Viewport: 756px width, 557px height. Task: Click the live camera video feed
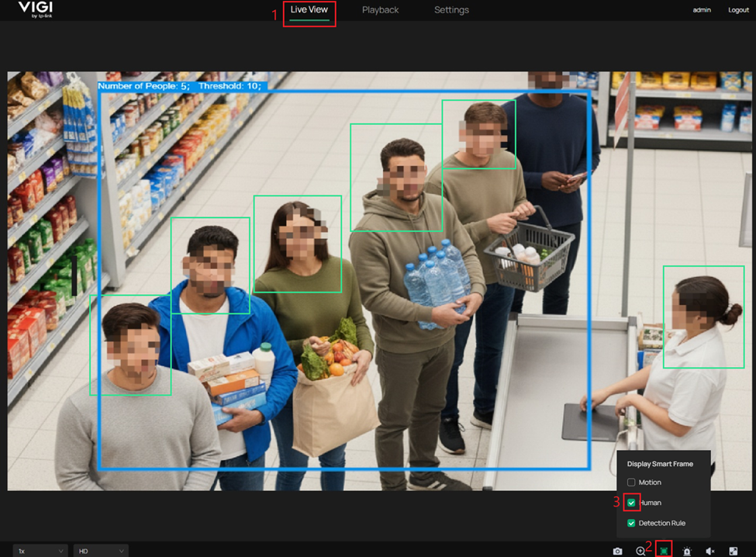[379, 281]
